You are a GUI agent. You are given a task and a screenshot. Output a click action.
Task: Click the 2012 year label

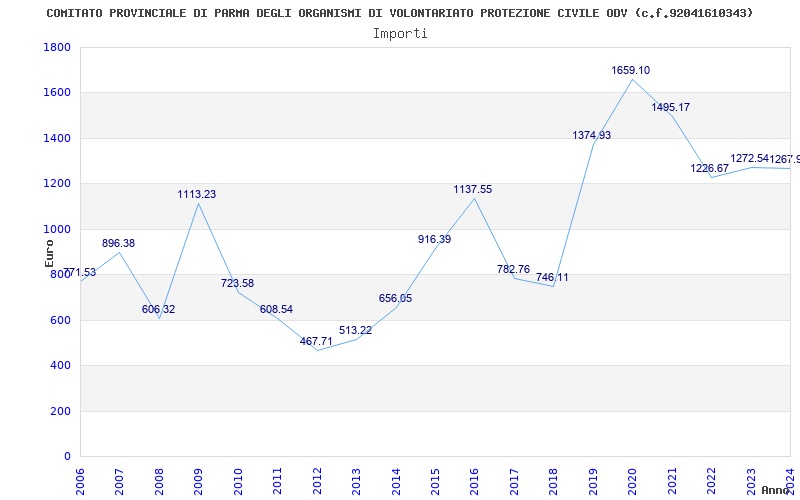[x=316, y=481]
